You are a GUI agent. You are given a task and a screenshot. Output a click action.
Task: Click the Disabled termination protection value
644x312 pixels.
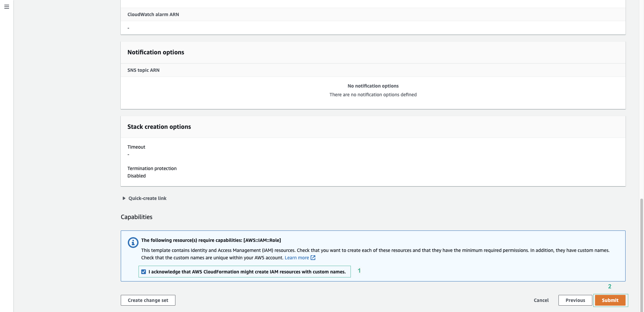[x=137, y=176]
